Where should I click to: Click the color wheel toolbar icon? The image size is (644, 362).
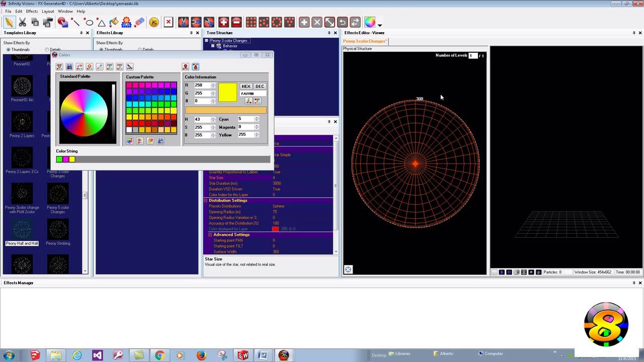[x=370, y=22]
